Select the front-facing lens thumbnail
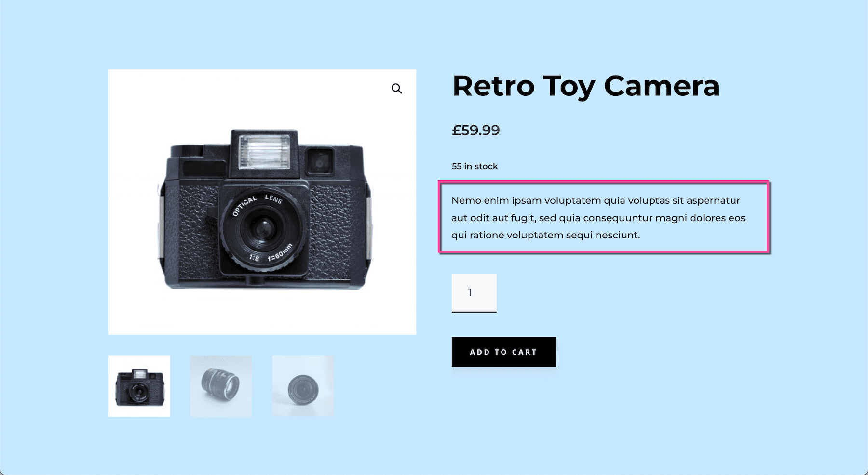 coord(303,385)
